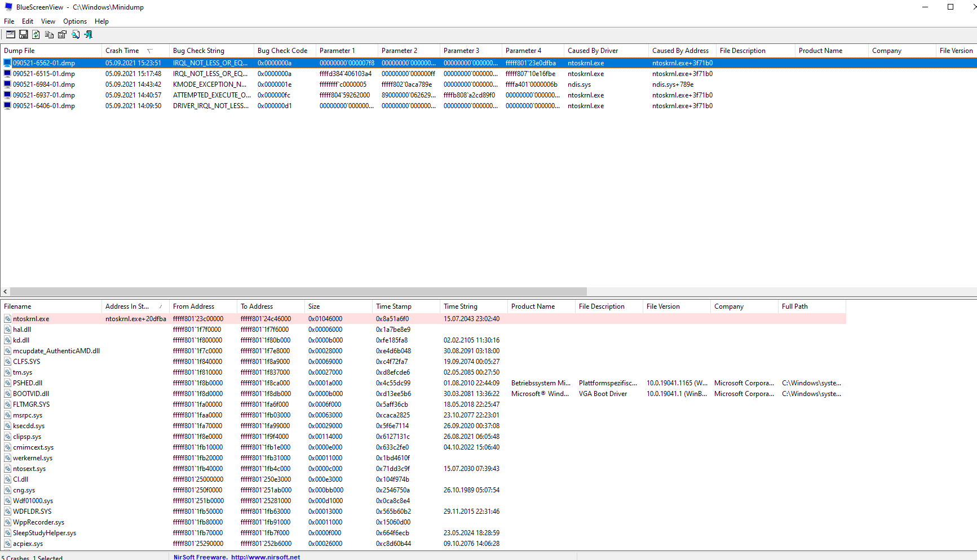Image resolution: width=977 pixels, height=560 pixels.
Task: Sort by the Address In Stack header
Action: point(135,306)
